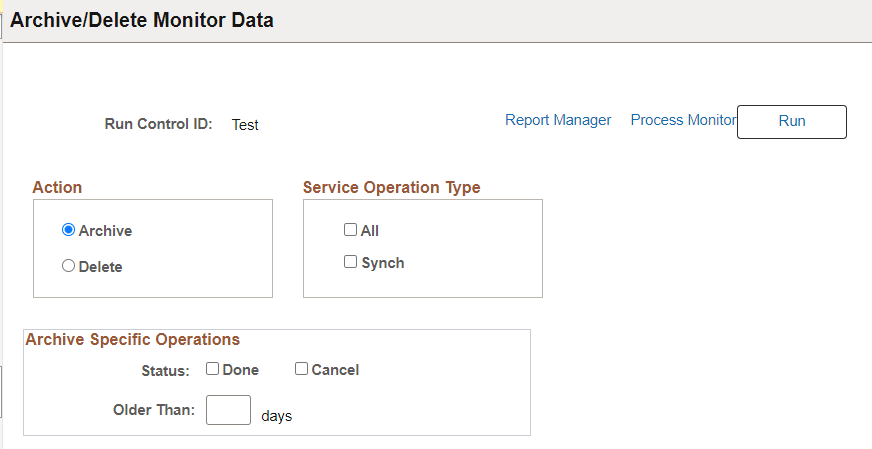Click the Service Operation Type heading

click(391, 187)
